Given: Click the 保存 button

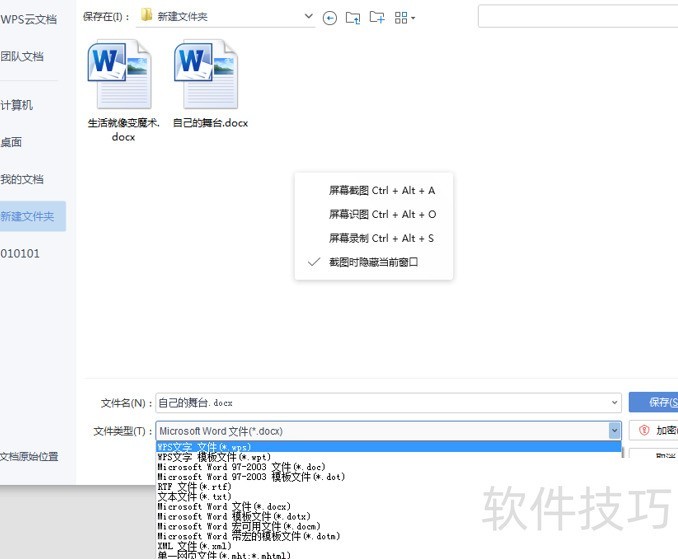Looking at the screenshot, I should [x=654, y=402].
